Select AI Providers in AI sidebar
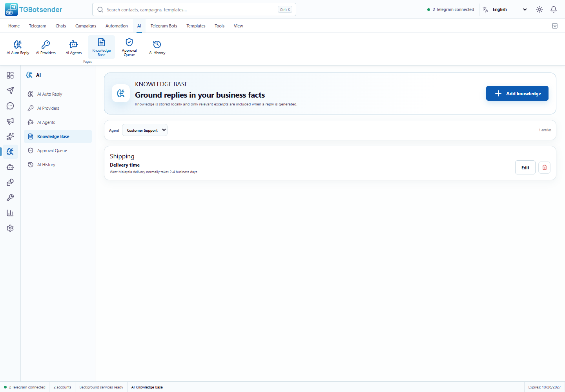The width and height of the screenshot is (565, 392). click(58, 108)
